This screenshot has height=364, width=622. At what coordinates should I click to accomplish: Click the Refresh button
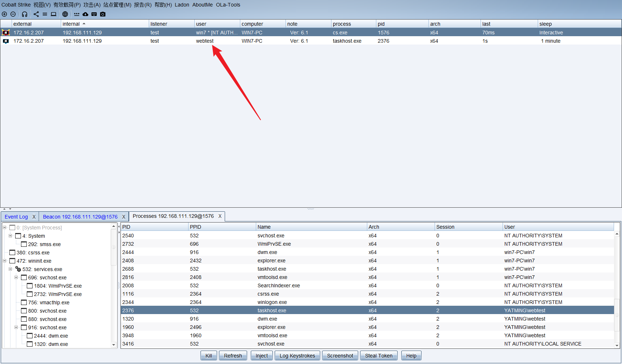233,356
